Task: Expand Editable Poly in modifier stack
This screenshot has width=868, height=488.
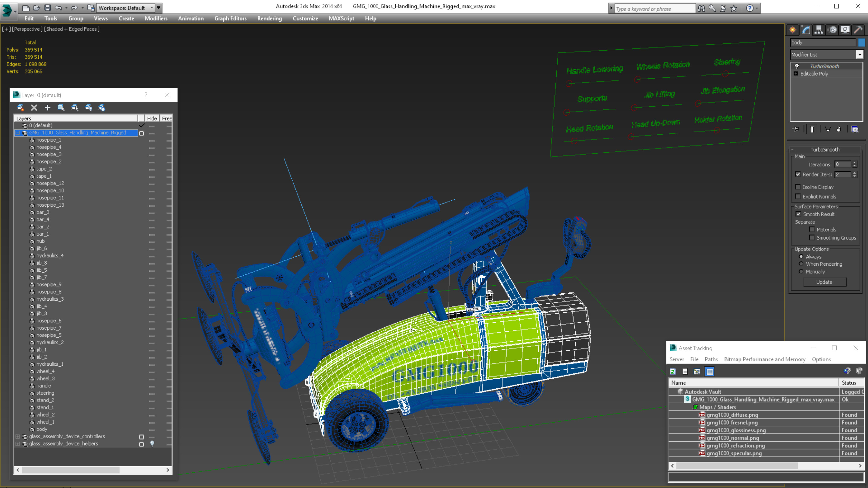Action: (x=796, y=74)
